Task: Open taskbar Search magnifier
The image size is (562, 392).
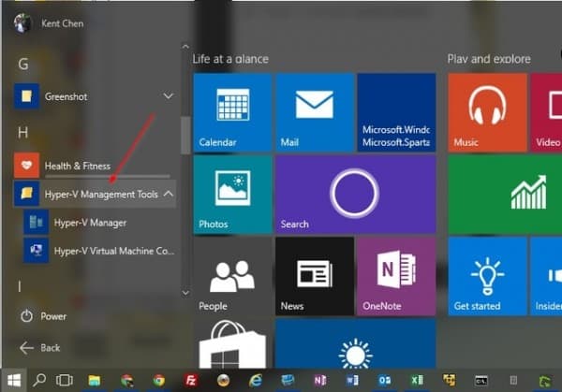Action: 39,380
